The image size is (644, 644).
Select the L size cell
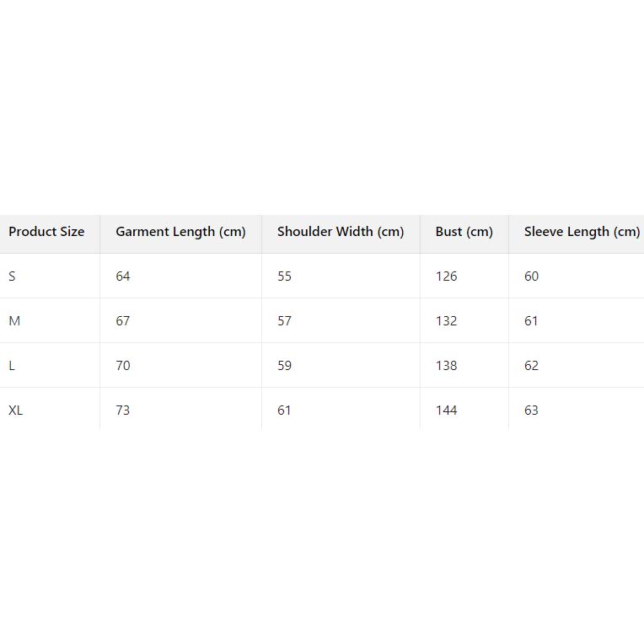(12, 366)
